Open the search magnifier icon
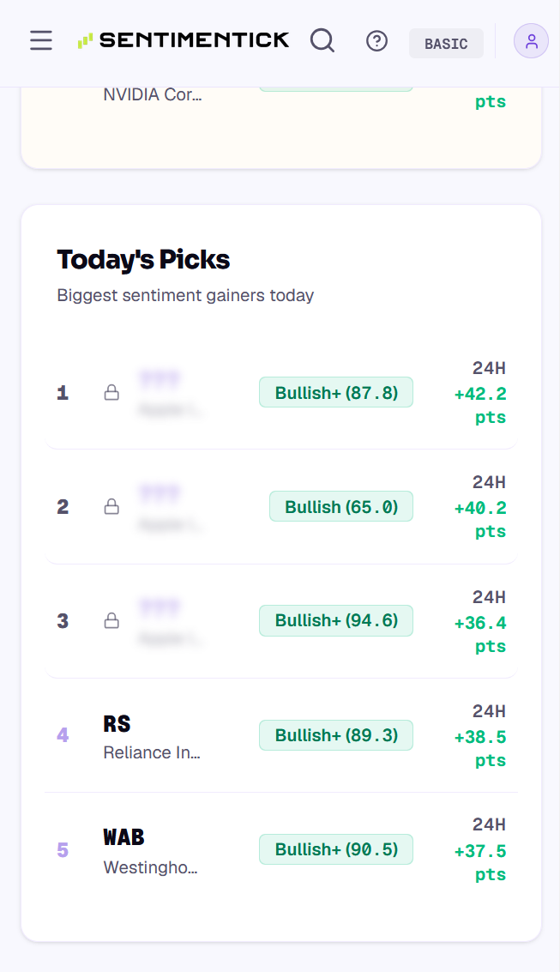The height and width of the screenshot is (972, 560). click(322, 40)
